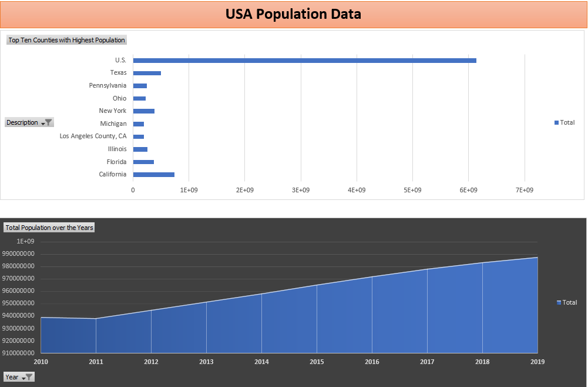The height and width of the screenshot is (387, 588).
Task: Select the Pennsylvania category label
Action: tap(107, 86)
